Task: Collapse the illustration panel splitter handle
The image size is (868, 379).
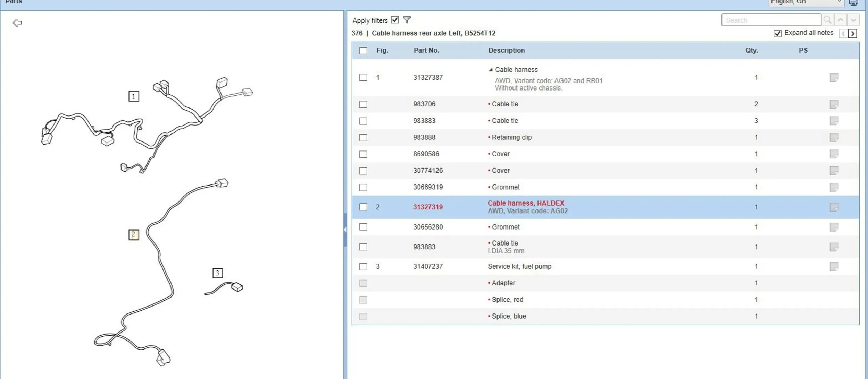Action: 345,230
